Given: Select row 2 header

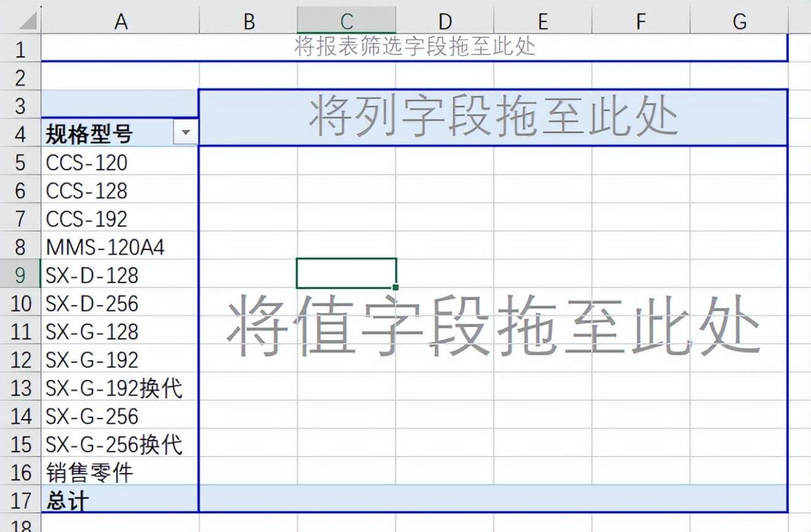Looking at the screenshot, I should pos(20,77).
